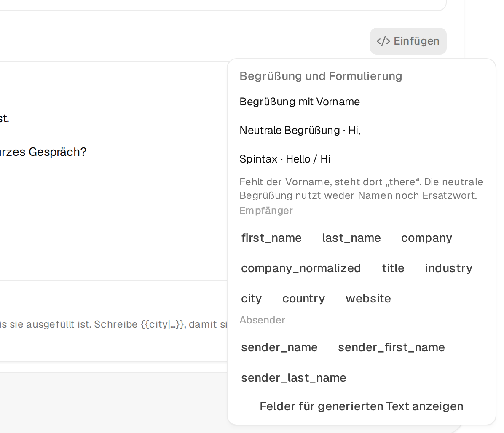
Task: Insert the last_name variable
Action: tap(351, 238)
